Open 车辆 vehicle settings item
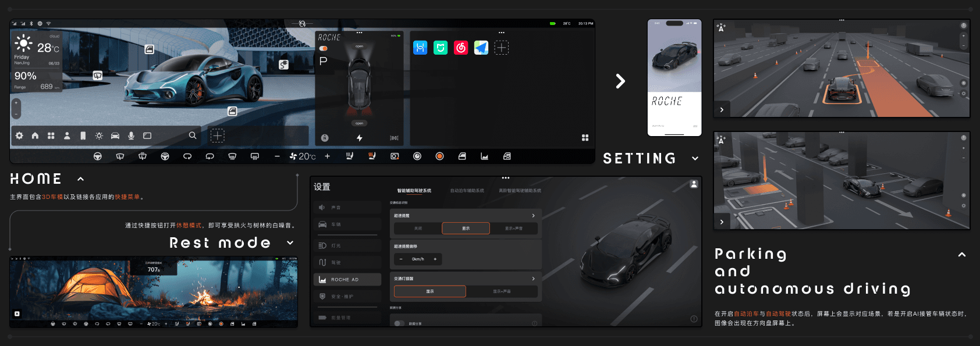Image resolution: width=980 pixels, height=346 pixels. (347, 224)
